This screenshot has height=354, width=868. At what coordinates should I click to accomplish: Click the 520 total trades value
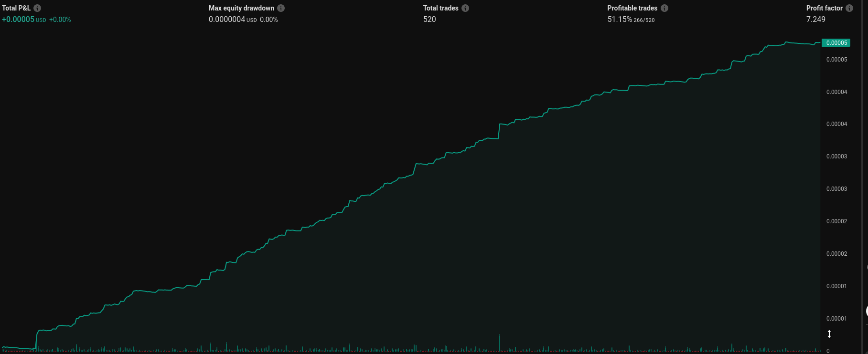pos(429,20)
